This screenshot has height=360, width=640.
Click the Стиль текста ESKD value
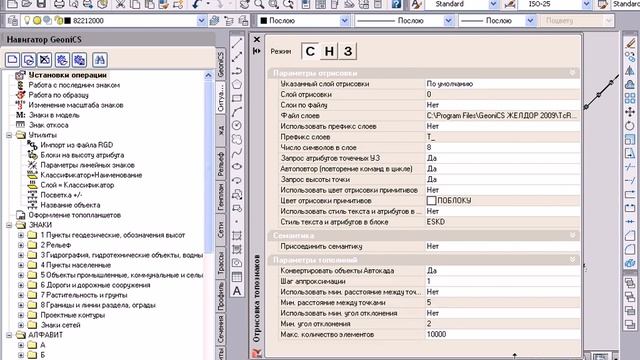[502, 222]
